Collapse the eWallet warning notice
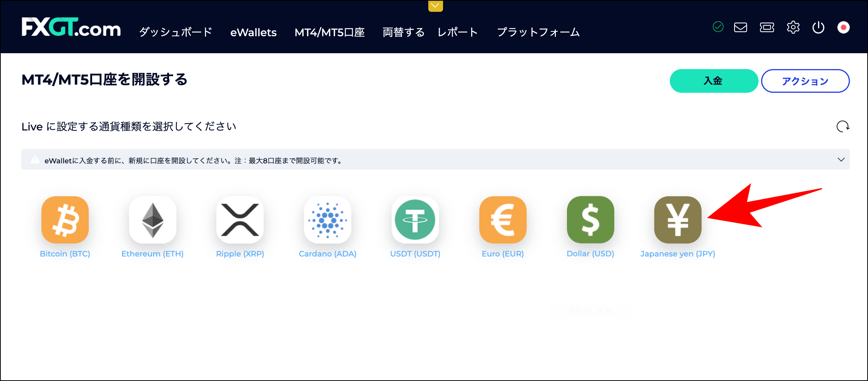Image resolution: width=868 pixels, height=381 pixels. [841, 160]
